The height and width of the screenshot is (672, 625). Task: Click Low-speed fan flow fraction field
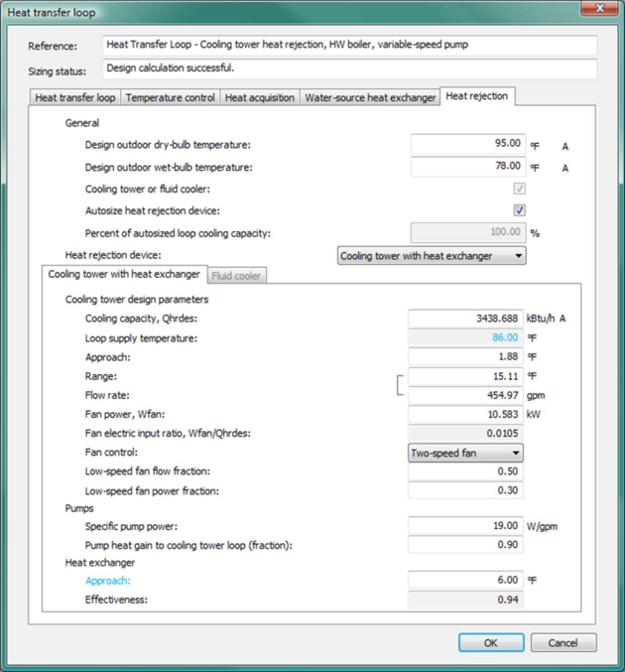466,471
